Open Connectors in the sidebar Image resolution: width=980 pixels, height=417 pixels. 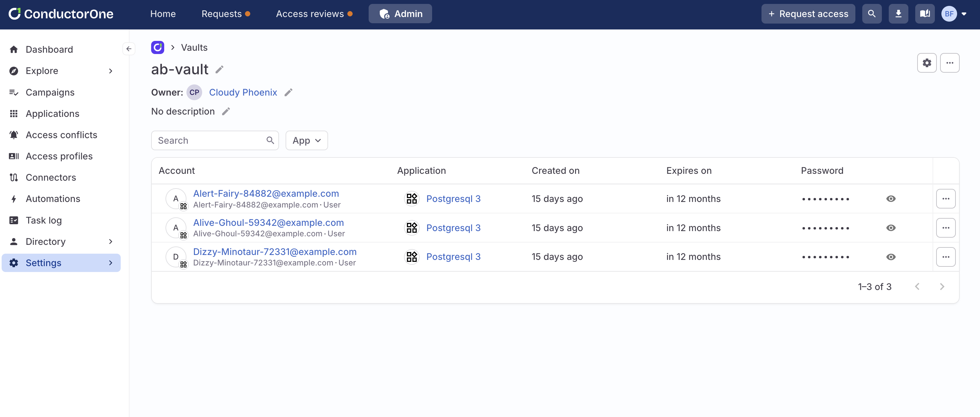coord(51,177)
